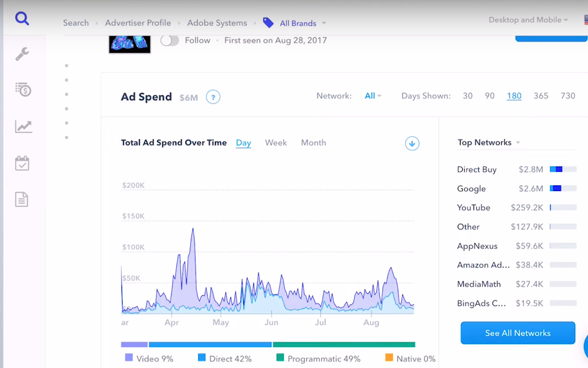The height and width of the screenshot is (368, 588).
Task: Click the $6M total ad spend value
Action: (x=188, y=98)
